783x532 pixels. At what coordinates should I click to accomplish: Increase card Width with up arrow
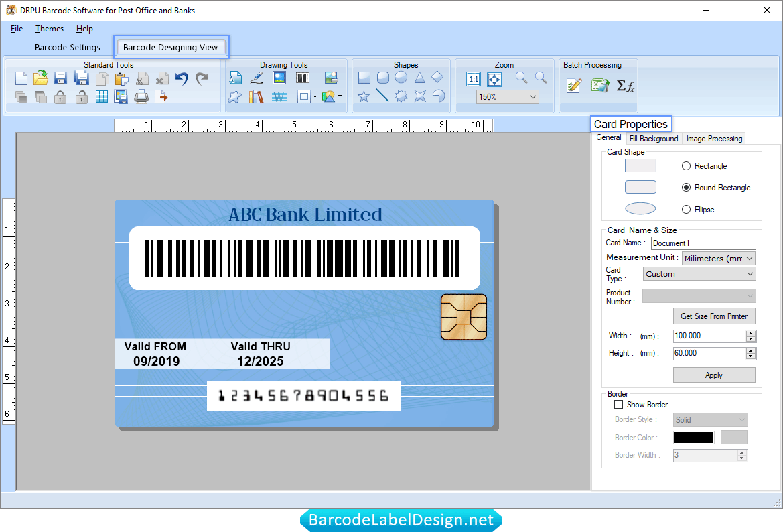pos(751,333)
